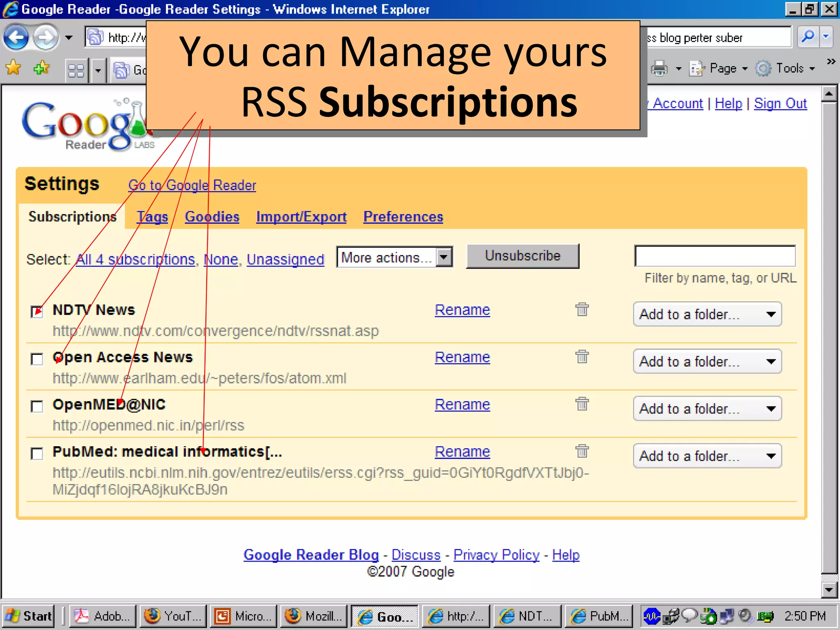Switch to the PubM... Internet Explorer taskbar item
The height and width of the screenshot is (630, 840).
tap(598, 616)
